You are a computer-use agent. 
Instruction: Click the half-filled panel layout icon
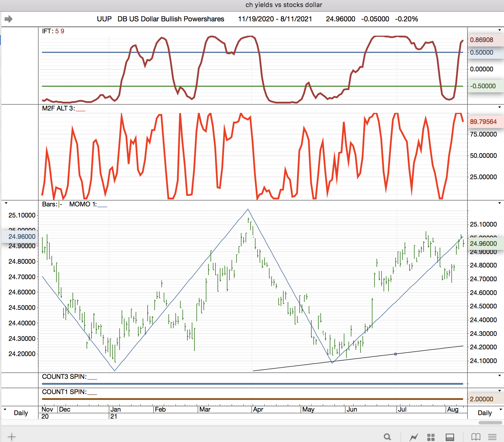click(450, 437)
